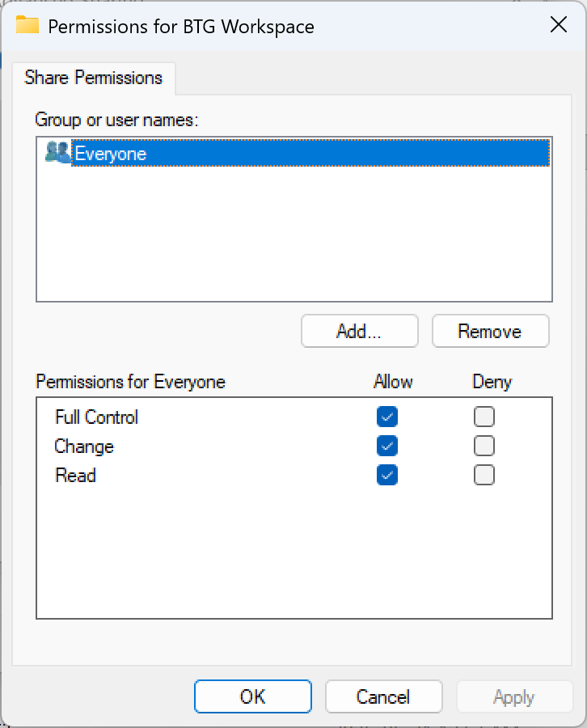
Task: Close the Permissions for BTG Workspace dialog
Action: 558,25
